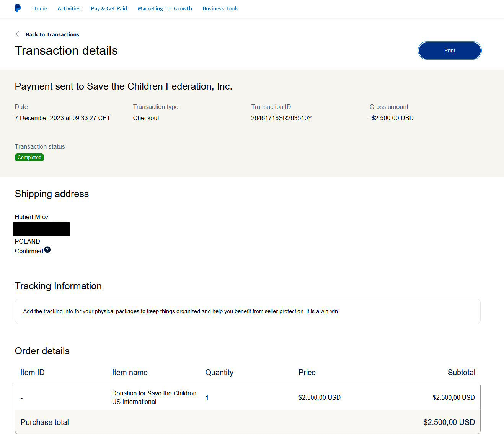Click the Donation item name
Viewport: 504px width, 441px height.
pyautogui.click(x=154, y=397)
